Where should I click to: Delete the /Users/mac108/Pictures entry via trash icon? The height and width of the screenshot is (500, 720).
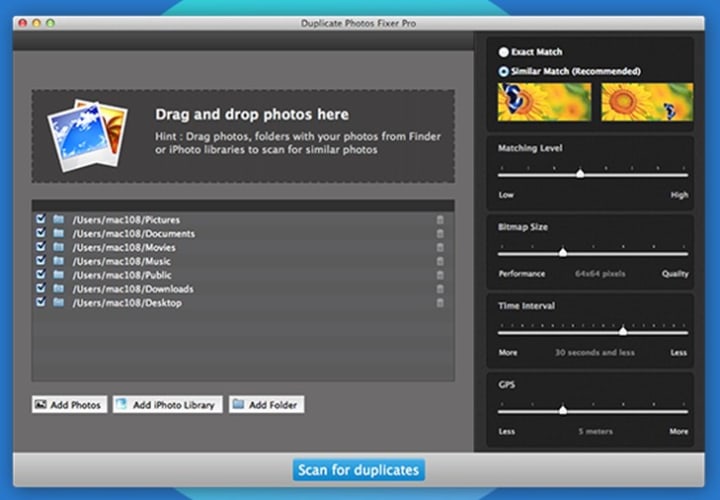point(440,220)
